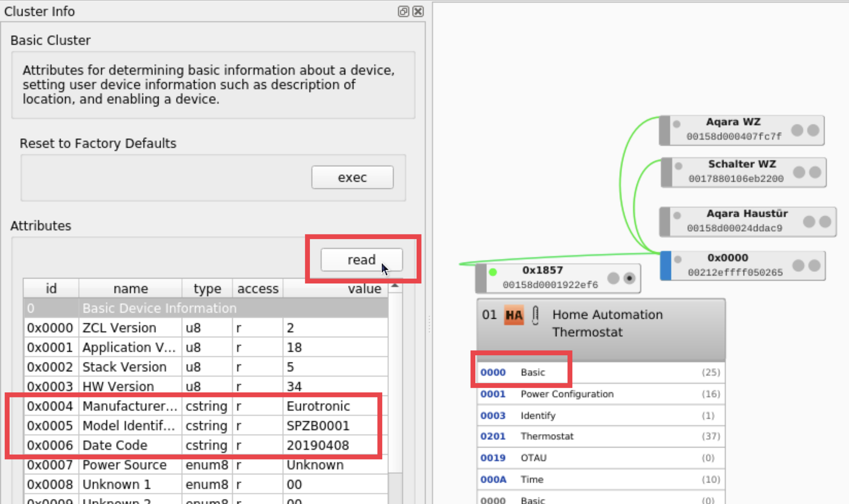Click the rightmost circle on Aqara WZ node
The height and width of the screenshot is (504, 849).
tap(813, 130)
